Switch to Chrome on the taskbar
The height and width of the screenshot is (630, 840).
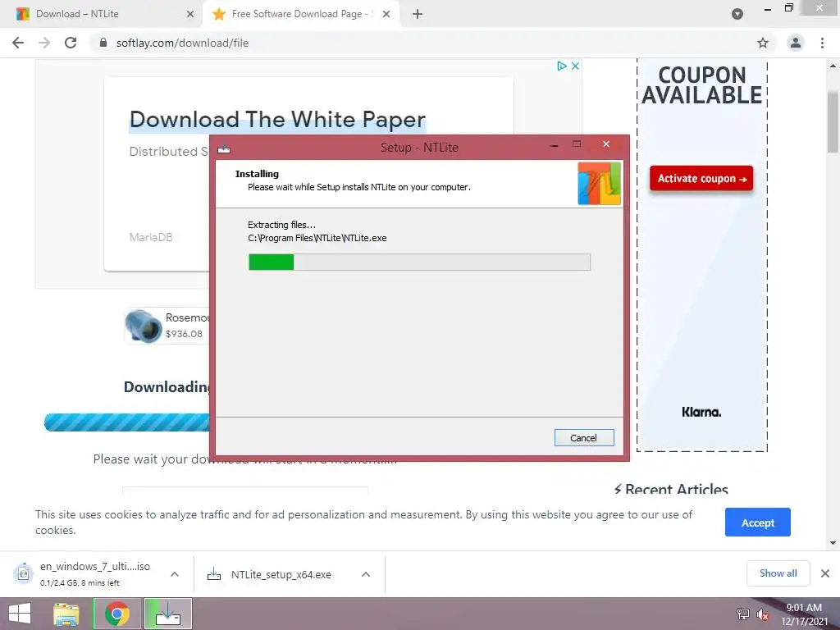(x=117, y=614)
